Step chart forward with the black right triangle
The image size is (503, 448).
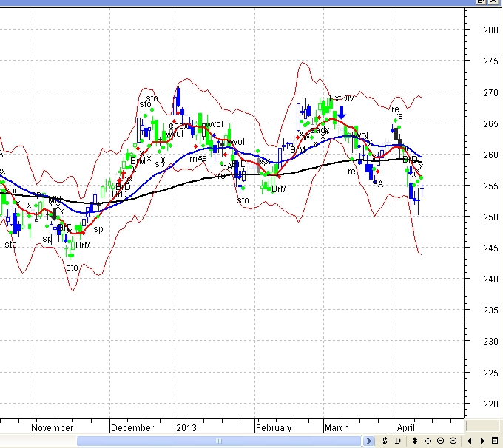(482, 441)
